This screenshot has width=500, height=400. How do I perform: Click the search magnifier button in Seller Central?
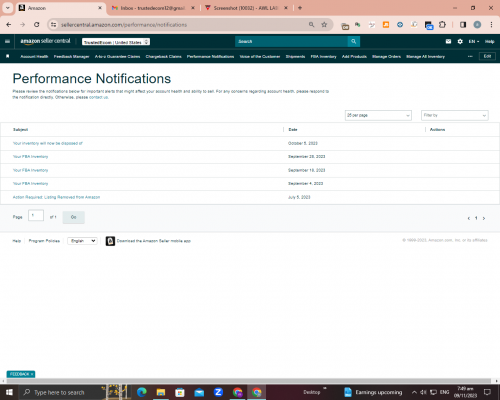coord(354,41)
